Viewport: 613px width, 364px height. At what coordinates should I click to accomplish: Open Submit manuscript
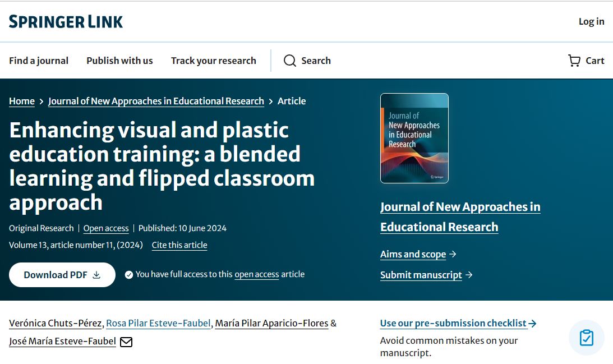(421, 275)
